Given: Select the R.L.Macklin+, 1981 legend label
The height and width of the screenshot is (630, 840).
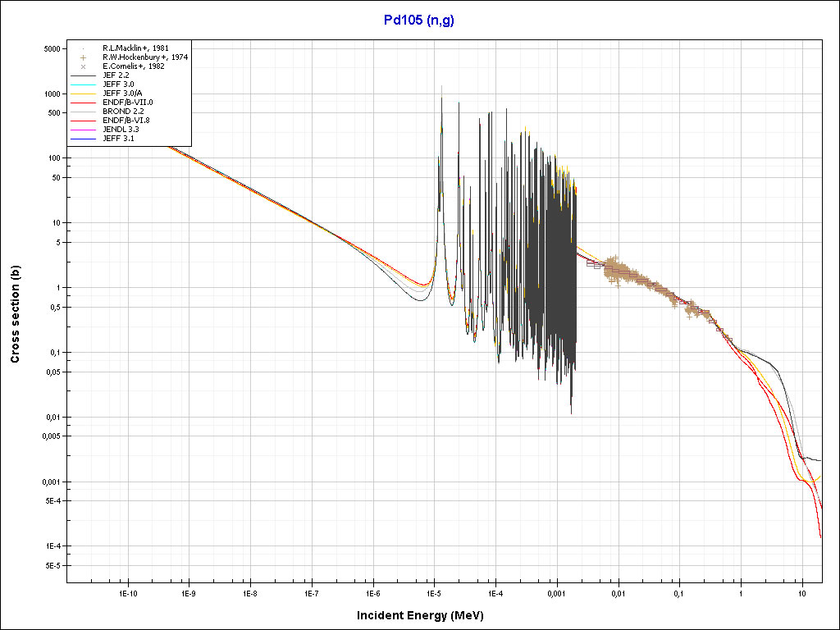Looking at the screenshot, I should (136, 48).
